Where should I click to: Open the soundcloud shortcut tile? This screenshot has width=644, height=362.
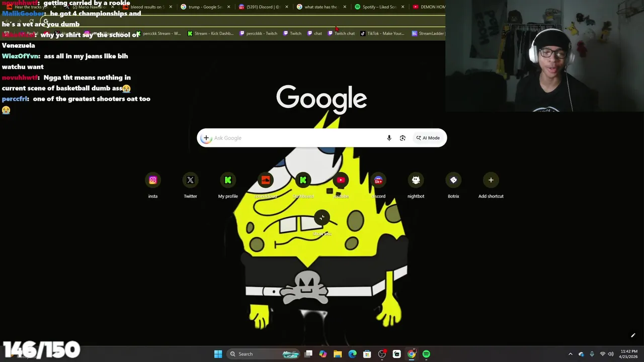[266, 186]
